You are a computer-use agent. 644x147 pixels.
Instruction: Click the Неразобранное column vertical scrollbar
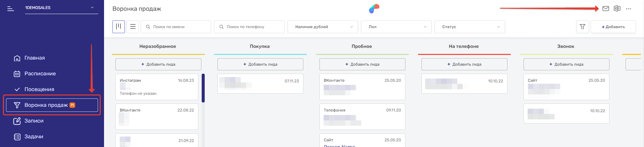203,88
